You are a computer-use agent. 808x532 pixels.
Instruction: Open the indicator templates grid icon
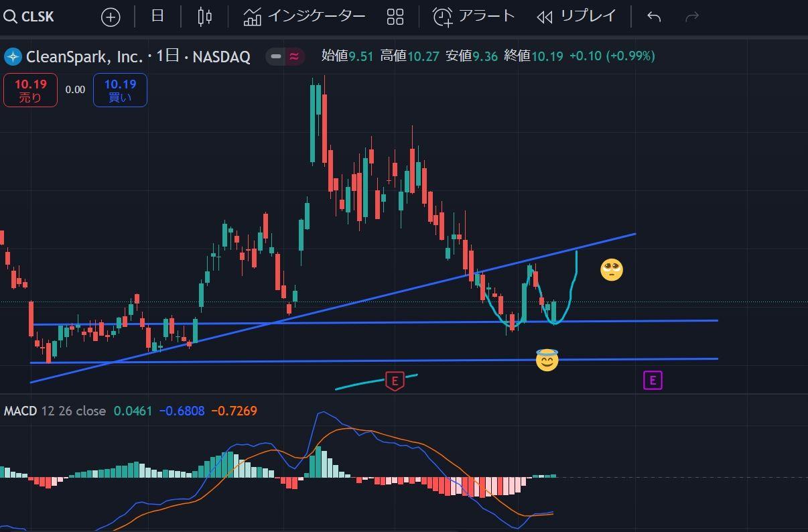pyautogui.click(x=395, y=17)
